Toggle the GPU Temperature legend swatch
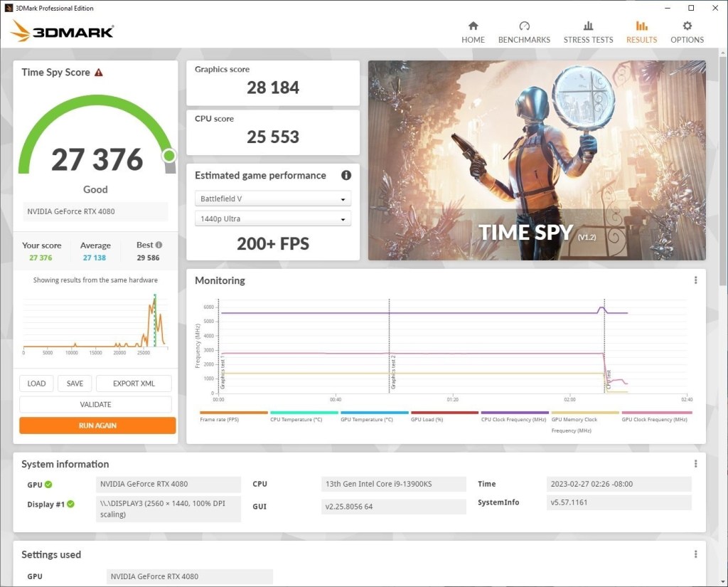This screenshot has height=587, width=728. click(374, 412)
